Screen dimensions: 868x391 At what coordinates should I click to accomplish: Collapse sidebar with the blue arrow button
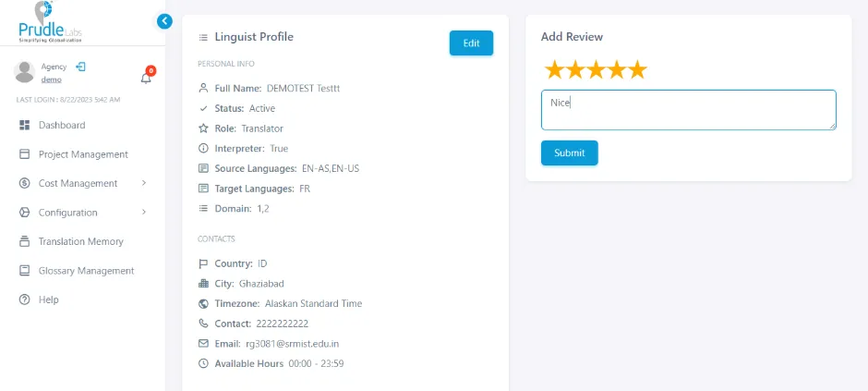(164, 21)
